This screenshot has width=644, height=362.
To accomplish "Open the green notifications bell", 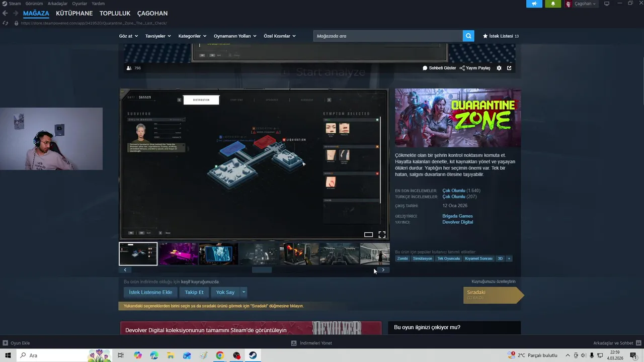I will click(x=552, y=4).
